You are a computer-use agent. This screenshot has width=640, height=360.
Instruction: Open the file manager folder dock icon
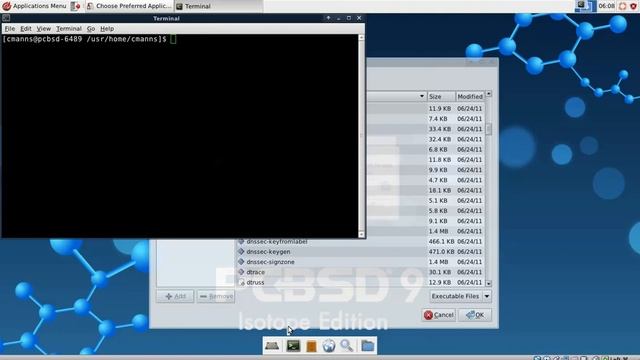coord(367,346)
